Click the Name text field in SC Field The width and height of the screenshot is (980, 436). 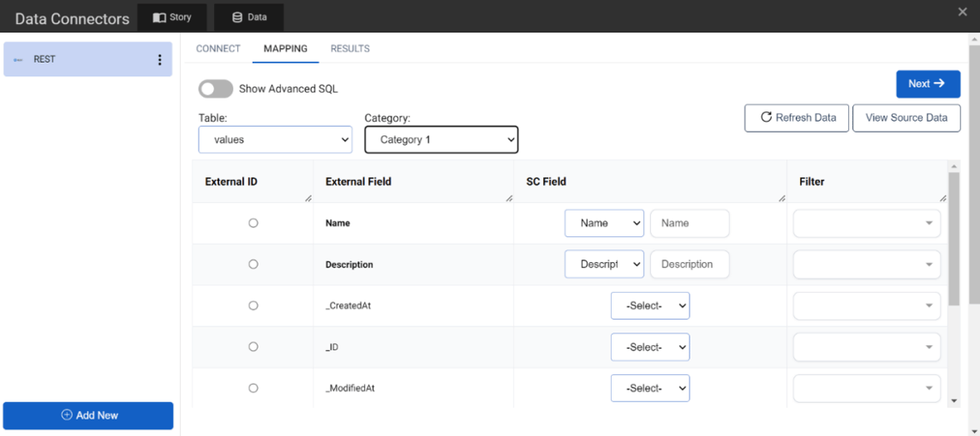coord(690,223)
